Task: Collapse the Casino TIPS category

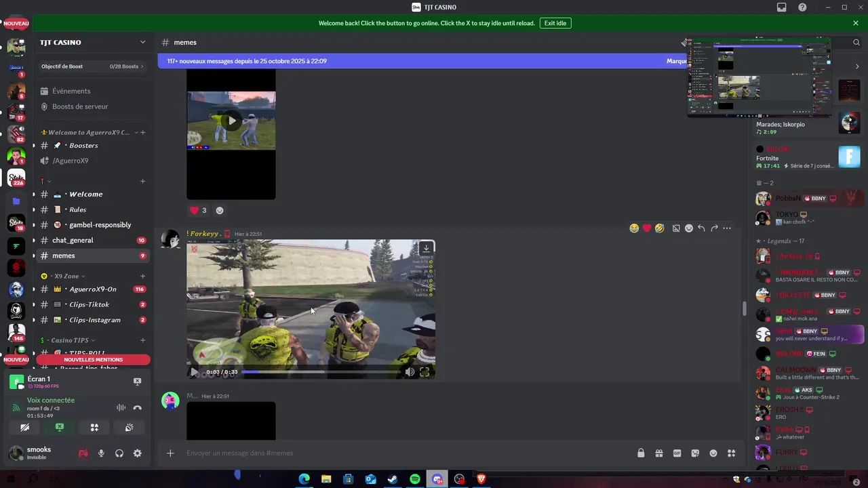Action: point(68,340)
